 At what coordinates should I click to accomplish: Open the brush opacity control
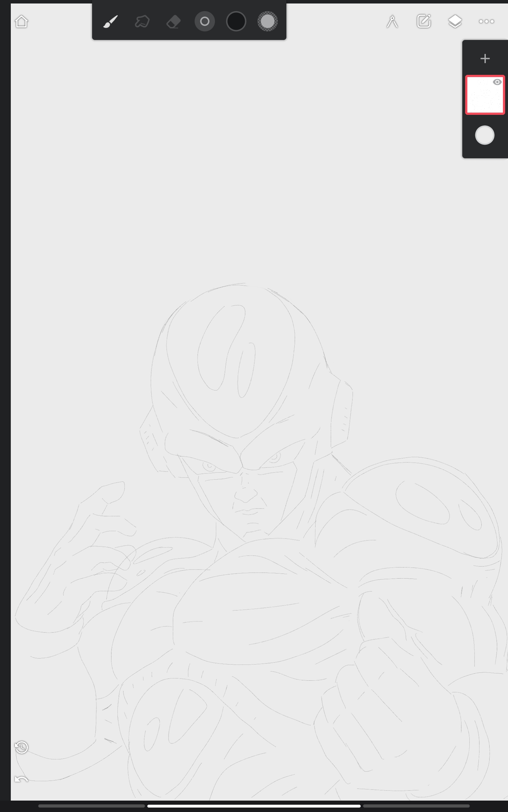[267, 22]
